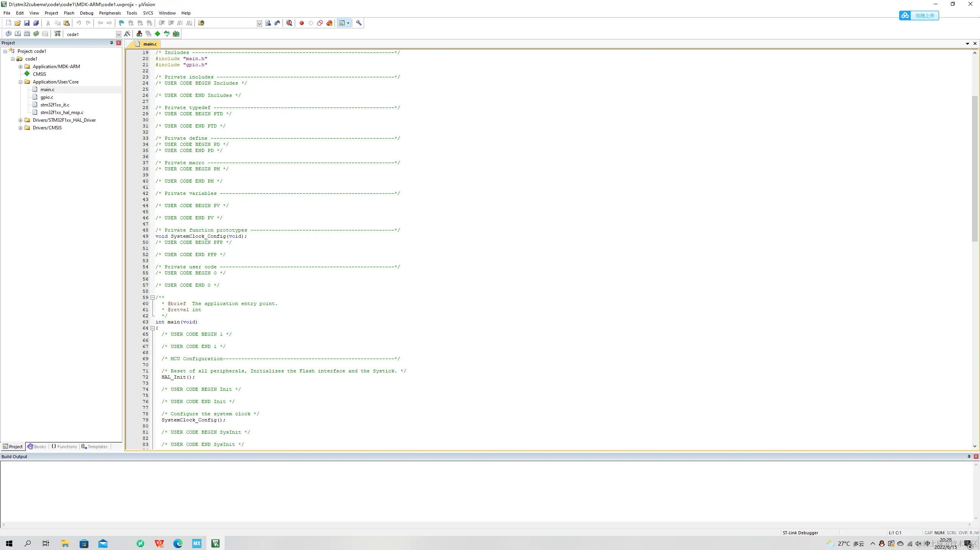Open the Peripherals menu
Viewport: 980px width, 550px height.
click(x=110, y=13)
